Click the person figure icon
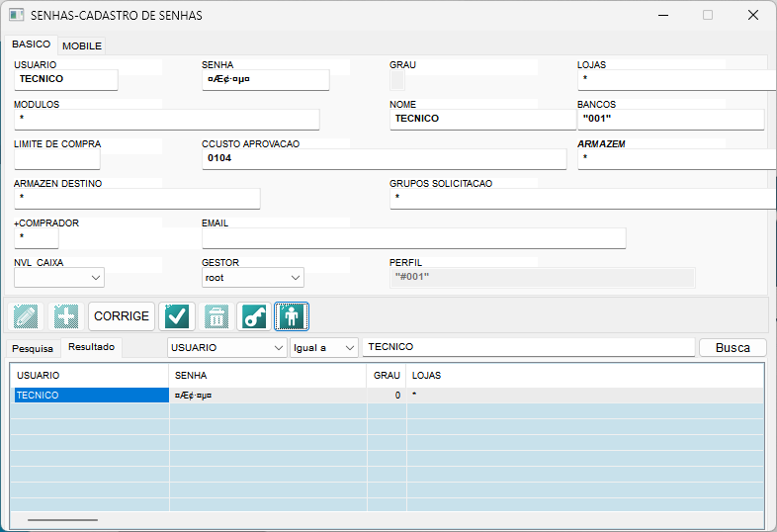Image resolution: width=777 pixels, height=532 pixels. [x=292, y=316]
